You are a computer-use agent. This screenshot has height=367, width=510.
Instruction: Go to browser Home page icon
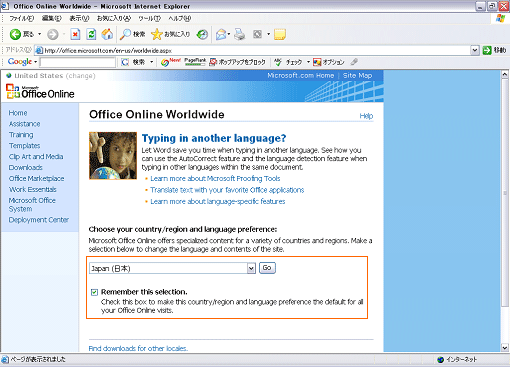107,34
